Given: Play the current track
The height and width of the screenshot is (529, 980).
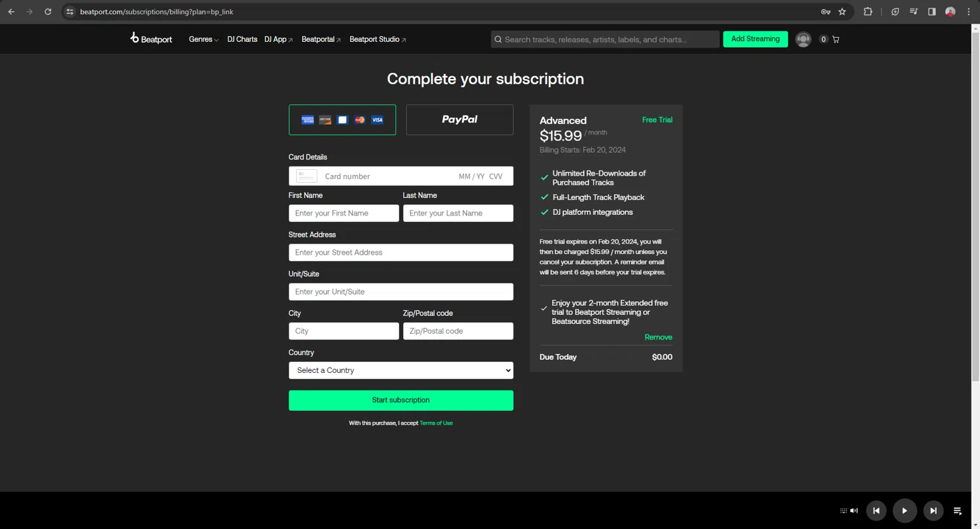Looking at the screenshot, I should pyautogui.click(x=905, y=511).
